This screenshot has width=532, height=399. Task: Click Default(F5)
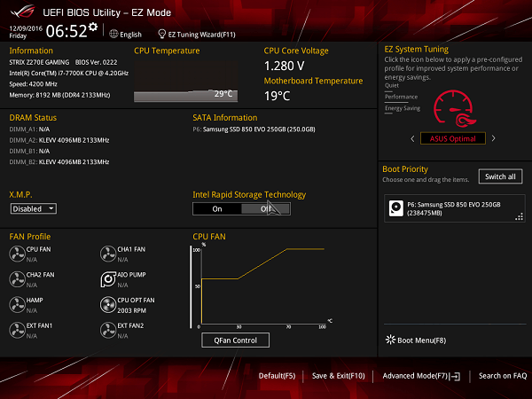277,376
